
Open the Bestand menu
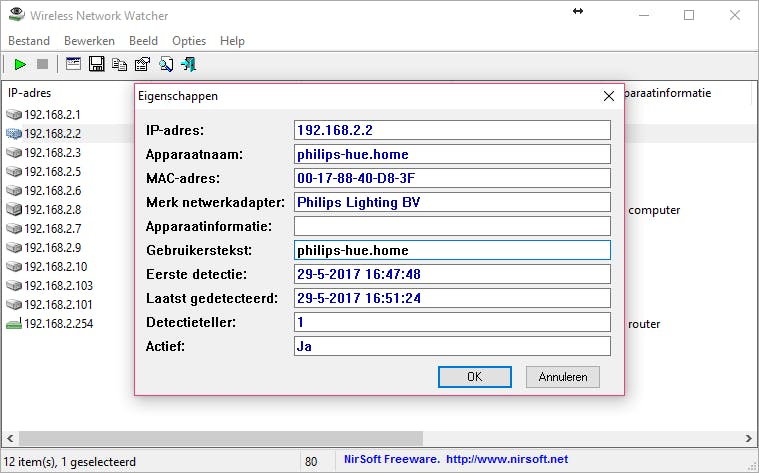[29, 41]
